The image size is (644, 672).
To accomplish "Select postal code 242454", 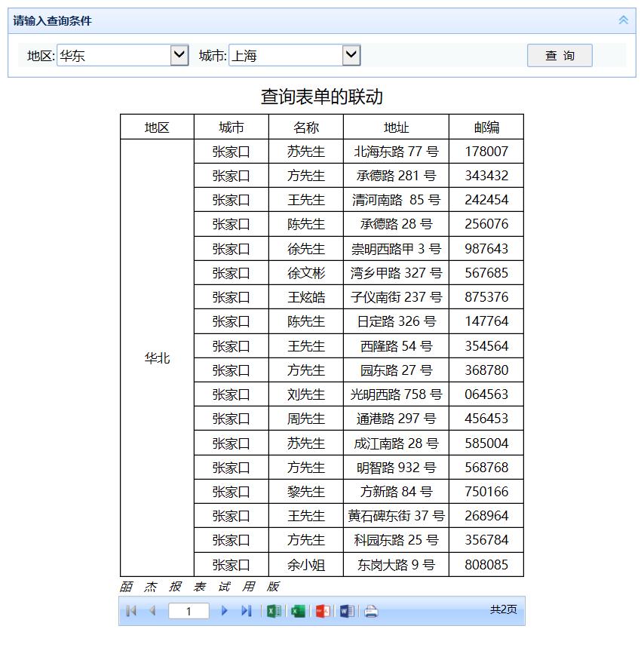I will pyautogui.click(x=486, y=200).
